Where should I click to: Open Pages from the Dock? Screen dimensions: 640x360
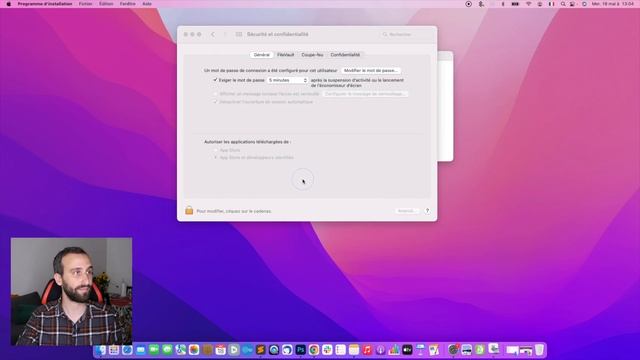click(x=433, y=350)
